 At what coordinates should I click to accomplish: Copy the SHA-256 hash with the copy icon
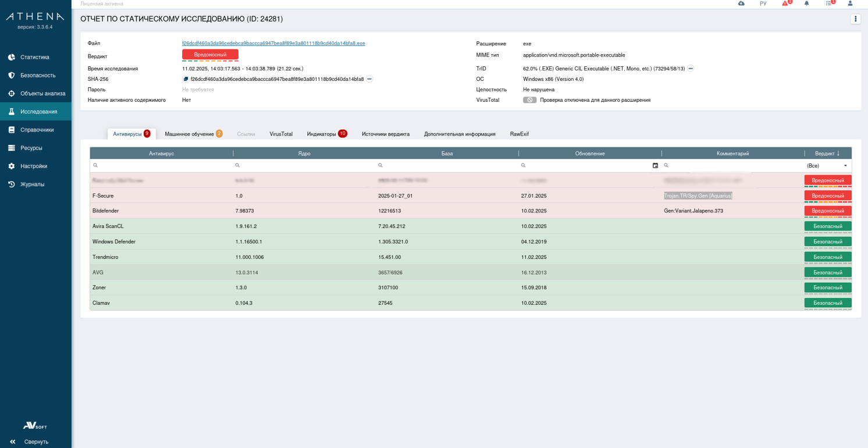(x=186, y=79)
